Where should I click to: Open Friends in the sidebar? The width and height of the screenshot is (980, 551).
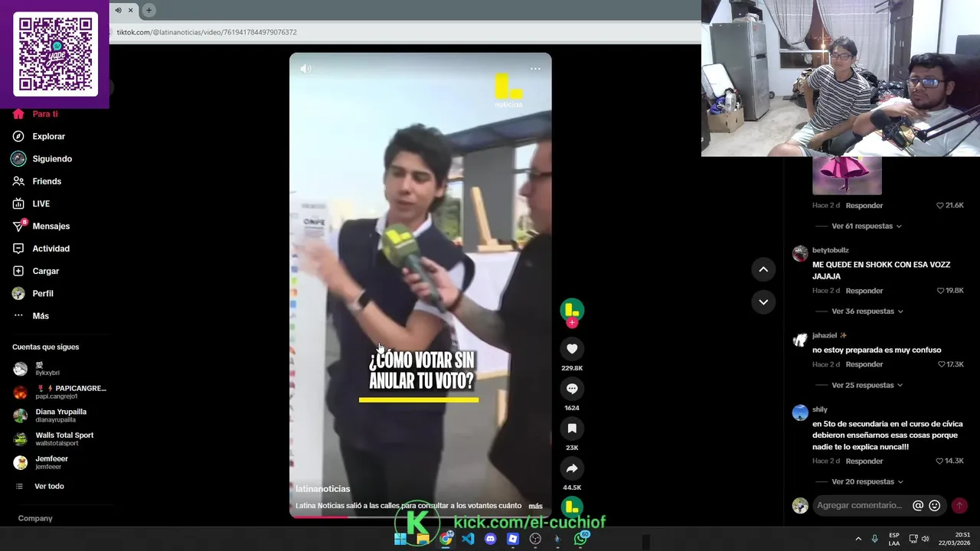[37, 181]
